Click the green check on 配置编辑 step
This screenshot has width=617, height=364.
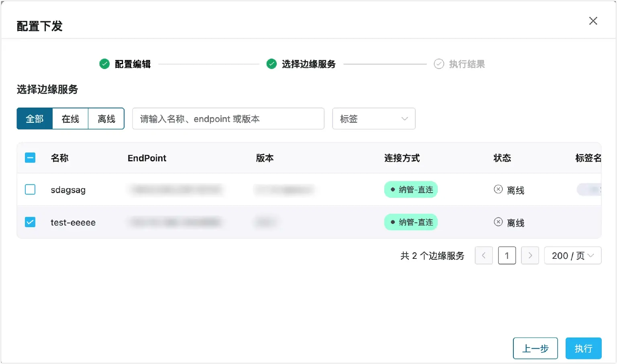(x=104, y=64)
